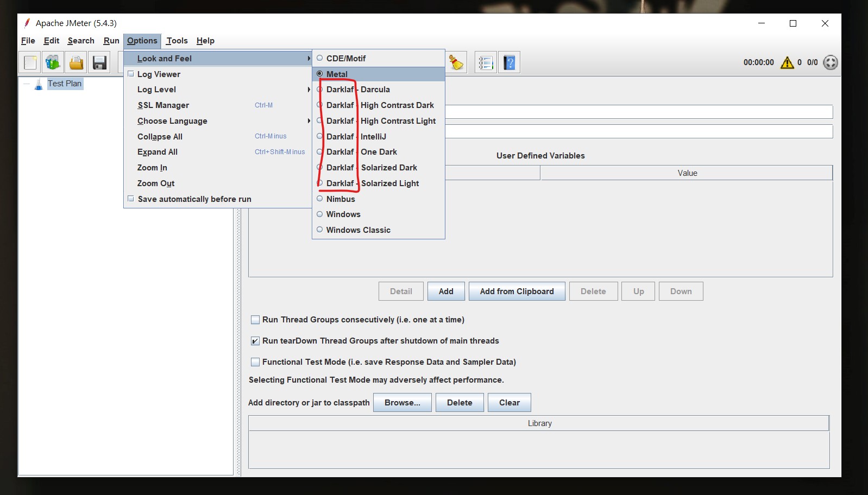Click the Value column header
The width and height of the screenshot is (868, 495).
687,173
